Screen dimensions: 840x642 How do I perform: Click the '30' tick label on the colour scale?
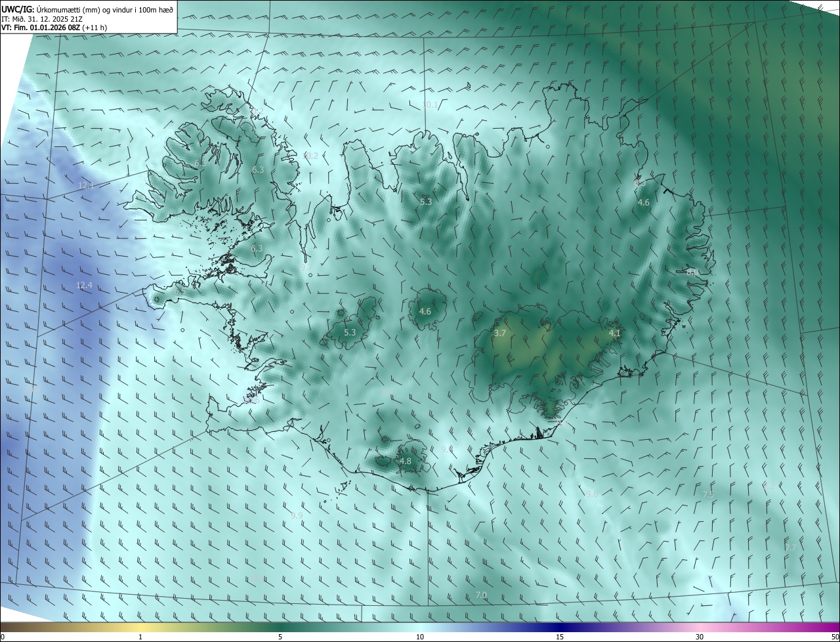(700, 637)
